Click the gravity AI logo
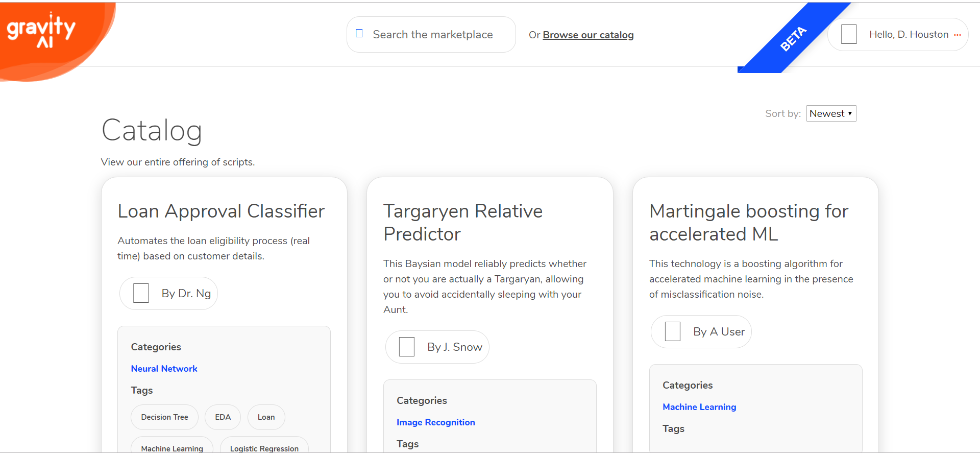This screenshot has width=980, height=455. click(x=41, y=31)
